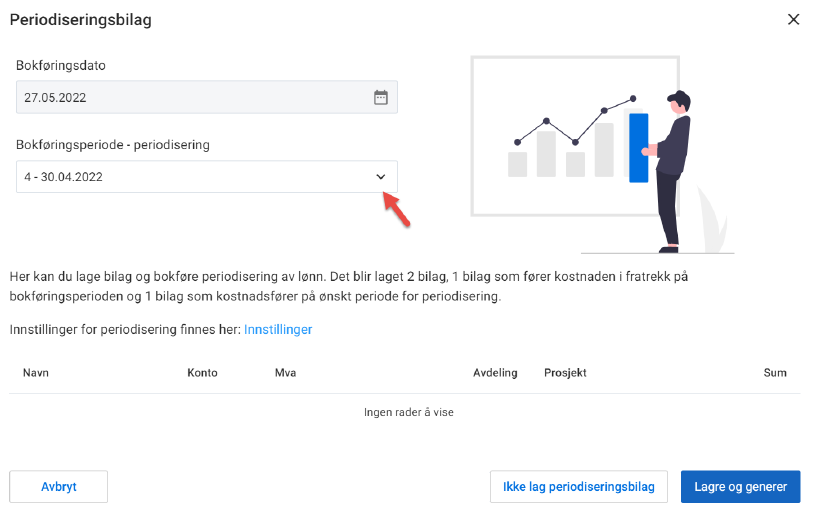Click the Konto column header

(x=202, y=373)
